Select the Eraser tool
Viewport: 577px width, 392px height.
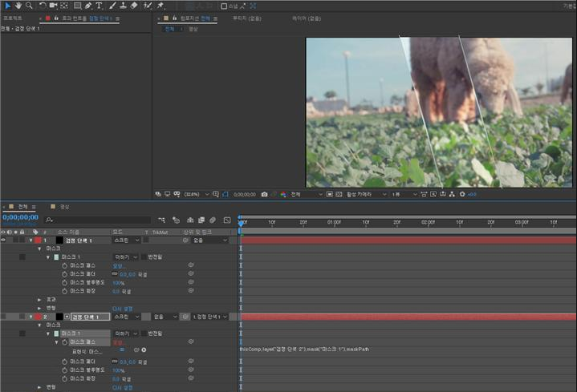click(134, 6)
